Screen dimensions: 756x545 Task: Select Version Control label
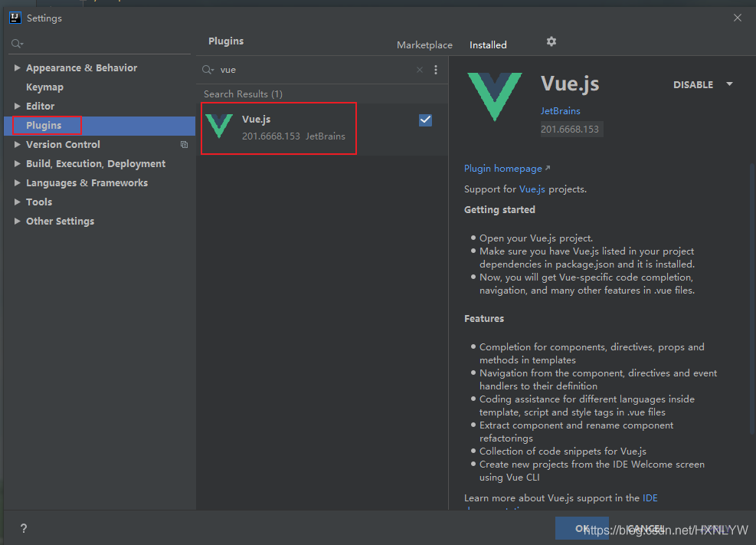coord(63,144)
